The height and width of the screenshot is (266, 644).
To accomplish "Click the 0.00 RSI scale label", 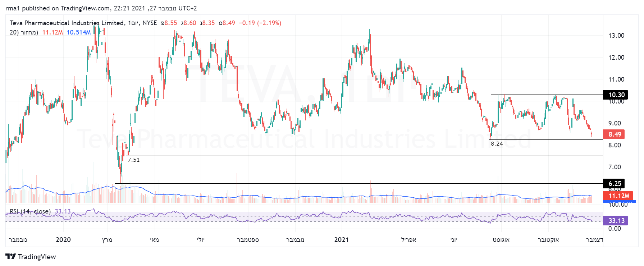I will (615, 229).
